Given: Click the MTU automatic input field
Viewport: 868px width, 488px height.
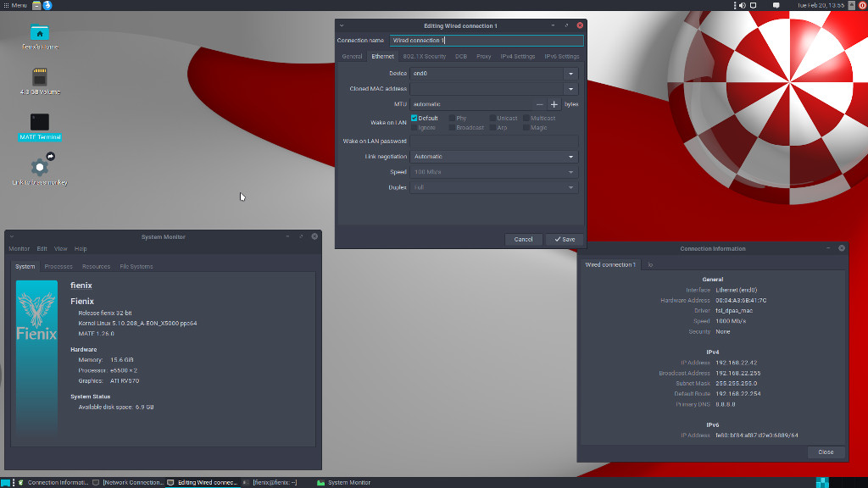Looking at the screenshot, I should (471, 104).
